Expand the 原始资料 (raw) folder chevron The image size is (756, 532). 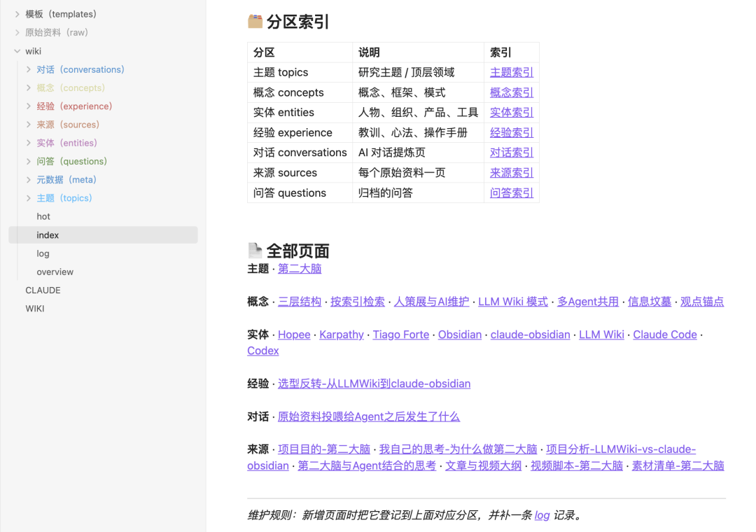point(17,32)
